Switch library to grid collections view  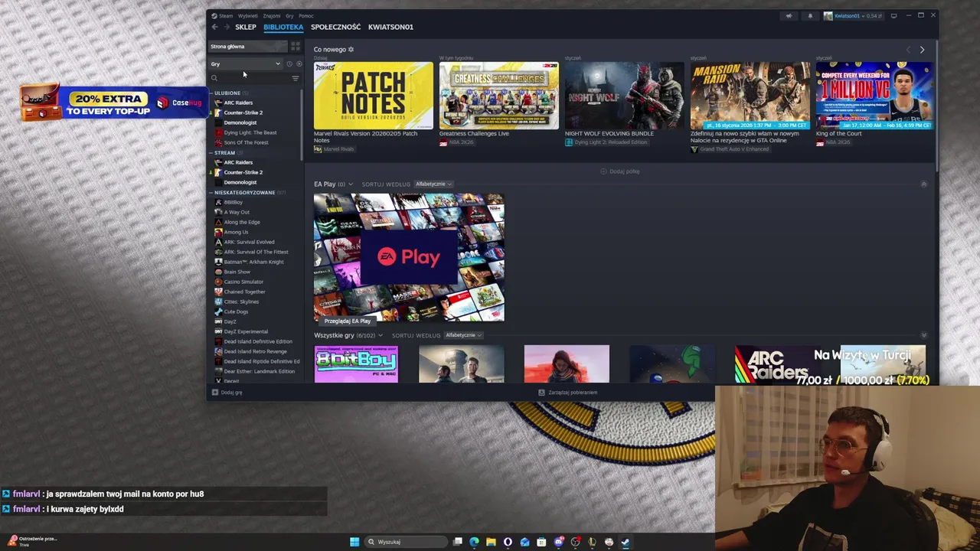tap(296, 47)
